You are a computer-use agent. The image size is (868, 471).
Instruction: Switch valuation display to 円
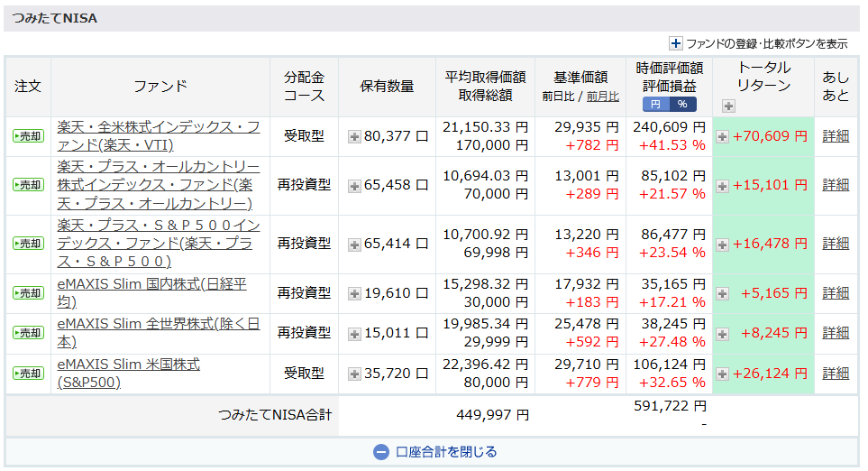(656, 104)
